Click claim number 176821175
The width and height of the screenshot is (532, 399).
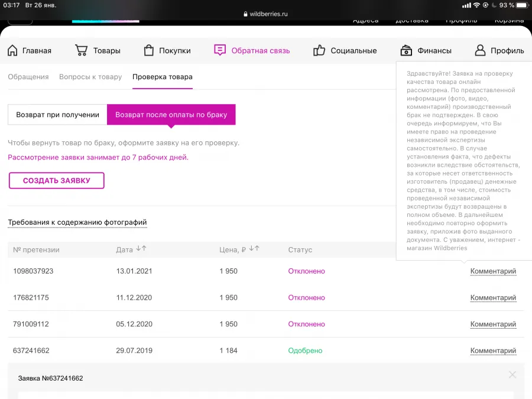click(31, 297)
